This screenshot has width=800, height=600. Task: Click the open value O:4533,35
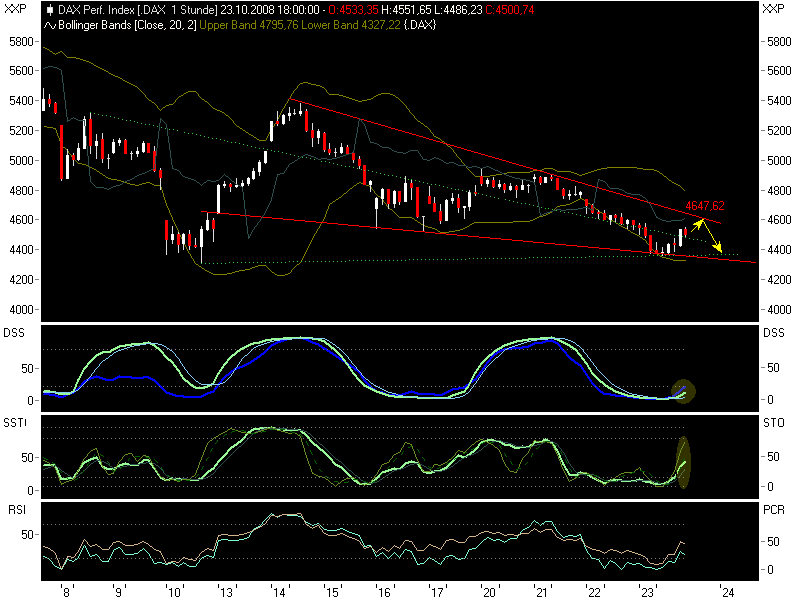[x=354, y=10]
